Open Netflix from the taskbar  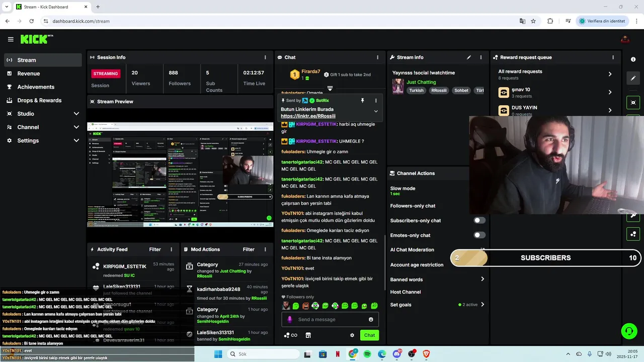click(337, 354)
